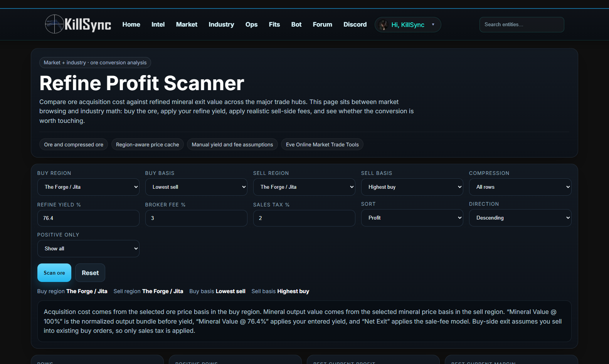Viewport: 609px width, 364px height.
Task: Open the Sort dropdown set to Profit
Action: pos(412,218)
